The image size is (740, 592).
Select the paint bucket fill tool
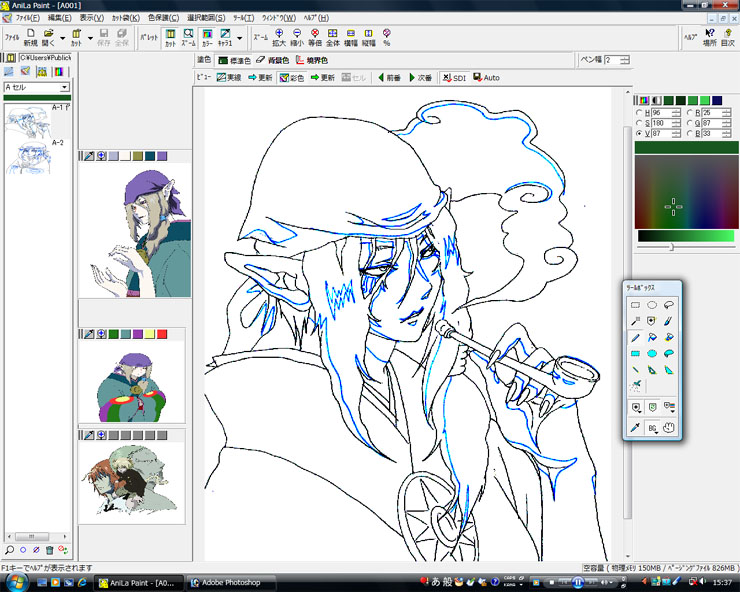(x=652, y=338)
